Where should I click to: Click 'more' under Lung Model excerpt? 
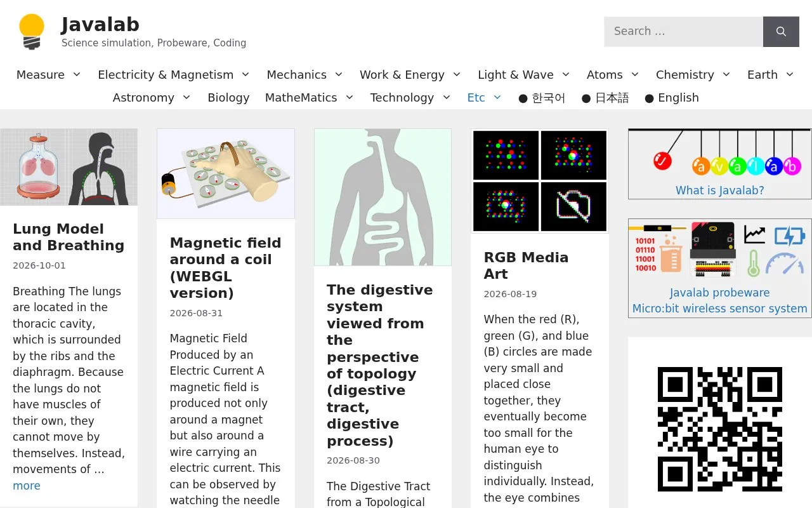(27, 486)
